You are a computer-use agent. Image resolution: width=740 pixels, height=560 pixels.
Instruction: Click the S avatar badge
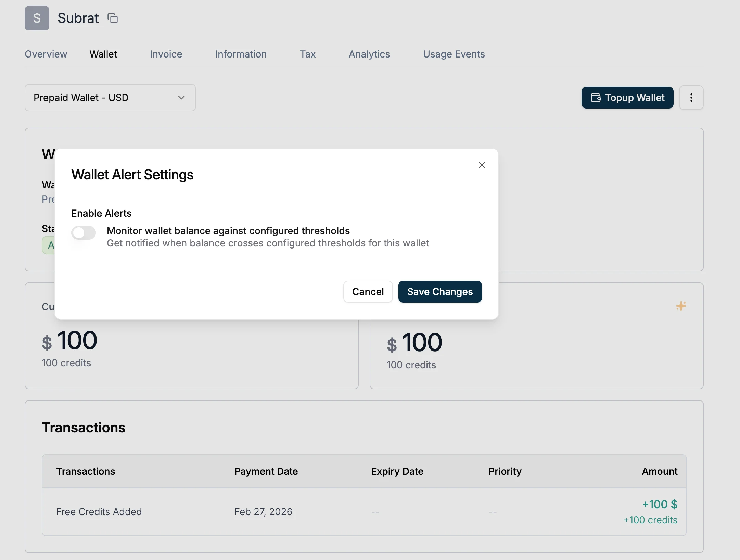click(37, 18)
